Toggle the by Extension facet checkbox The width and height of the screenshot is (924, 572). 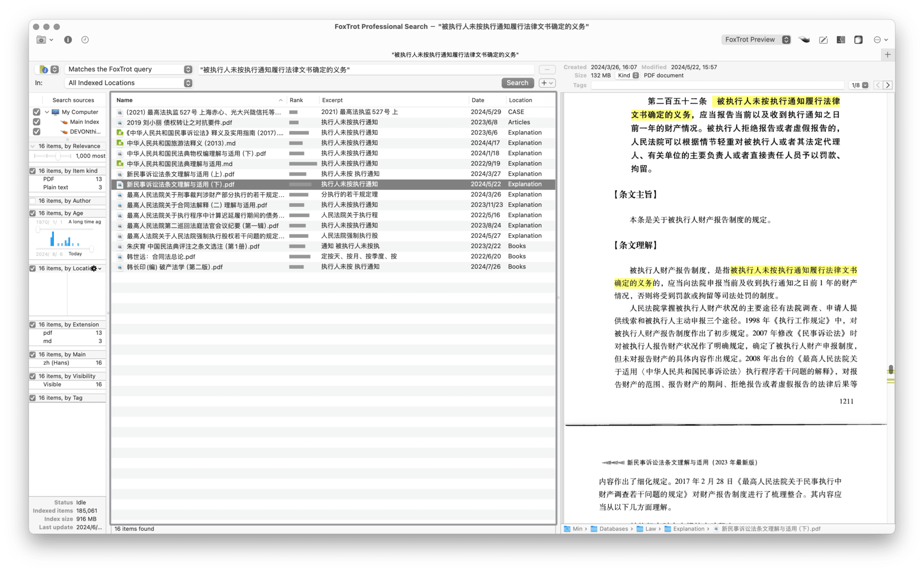(x=33, y=325)
